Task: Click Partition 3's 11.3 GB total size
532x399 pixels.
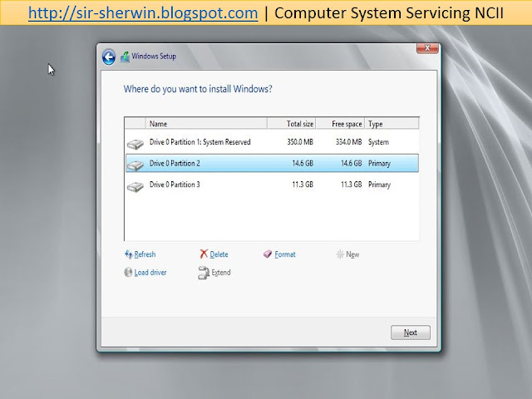Action: (x=303, y=185)
